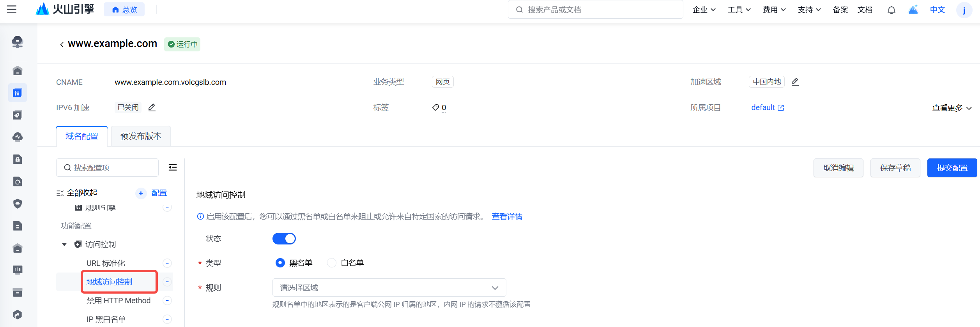The height and width of the screenshot is (327, 980).
Task: Remove URL 标准化 with its minus icon
Action: click(167, 263)
